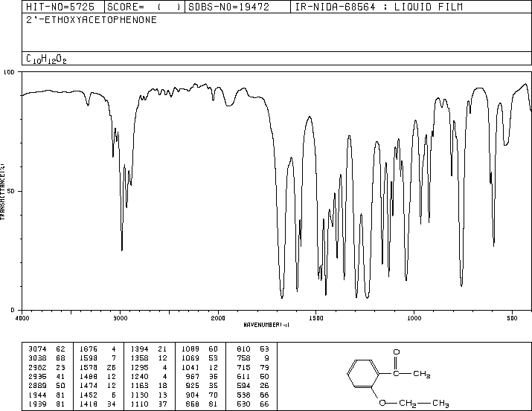The width and height of the screenshot is (532, 411).
Task: Select the 967 peak entry in table
Action: (202, 376)
